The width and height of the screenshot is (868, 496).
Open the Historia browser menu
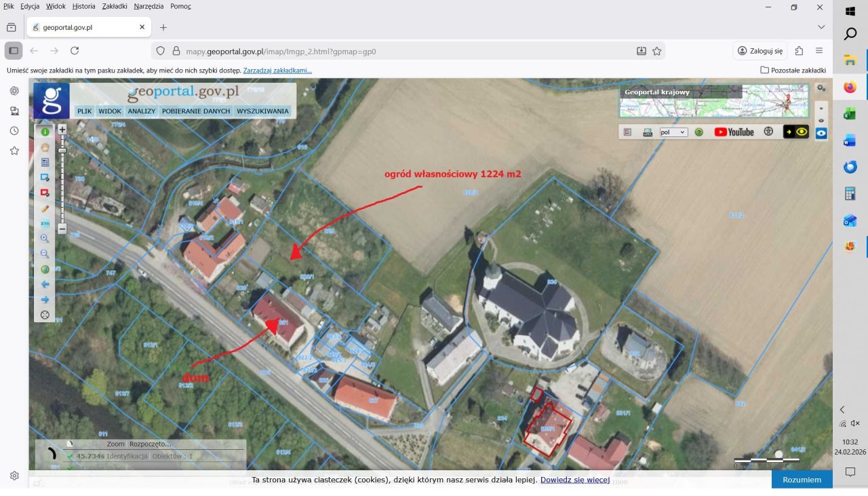click(84, 6)
